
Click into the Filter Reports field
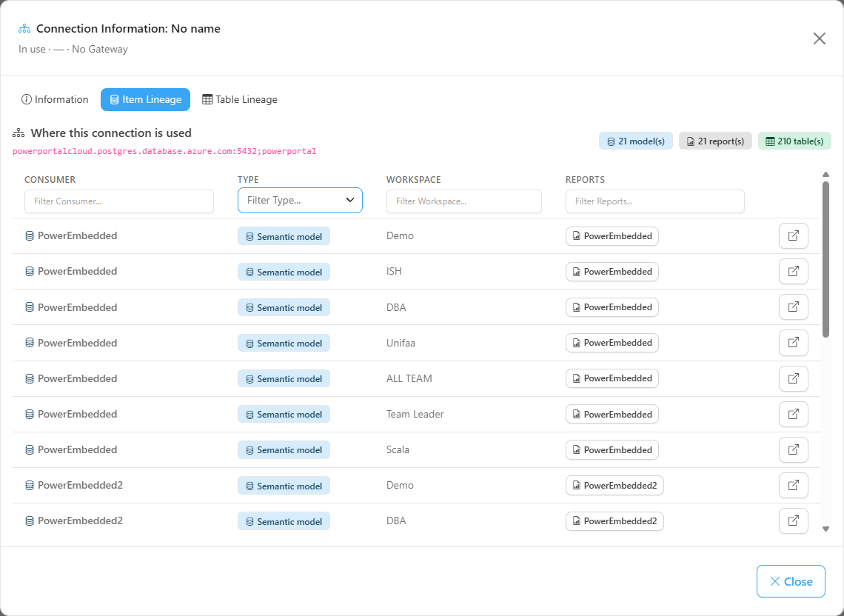tap(655, 201)
